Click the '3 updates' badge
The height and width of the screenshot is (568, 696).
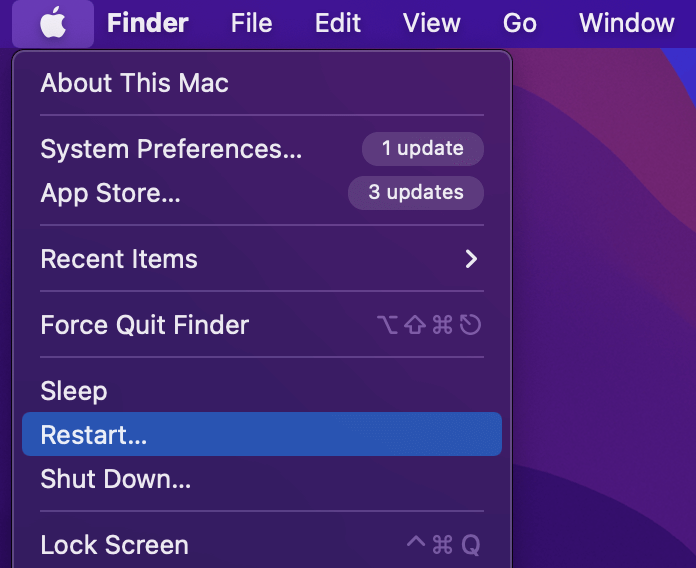415,193
